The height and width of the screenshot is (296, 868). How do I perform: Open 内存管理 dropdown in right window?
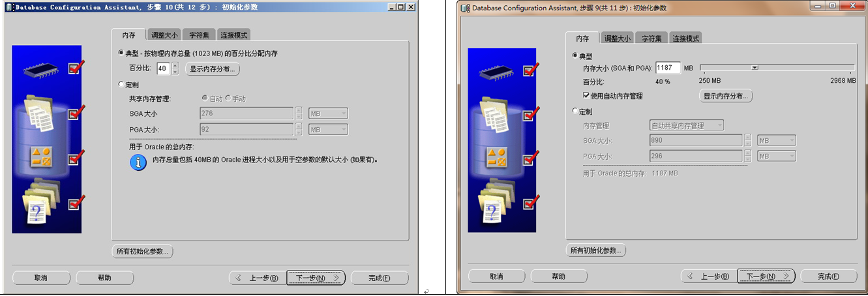click(687, 125)
